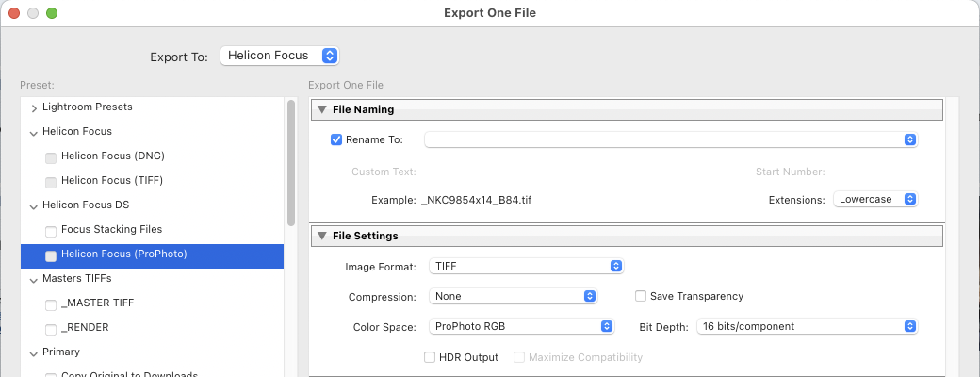Screen dimensions: 980x377
Task: Click the green zoom window button
Action: tap(52, 13)
